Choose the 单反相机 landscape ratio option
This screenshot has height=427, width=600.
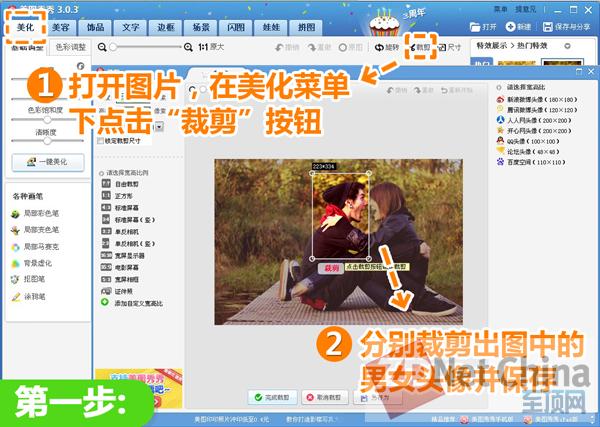coord(120,232)
